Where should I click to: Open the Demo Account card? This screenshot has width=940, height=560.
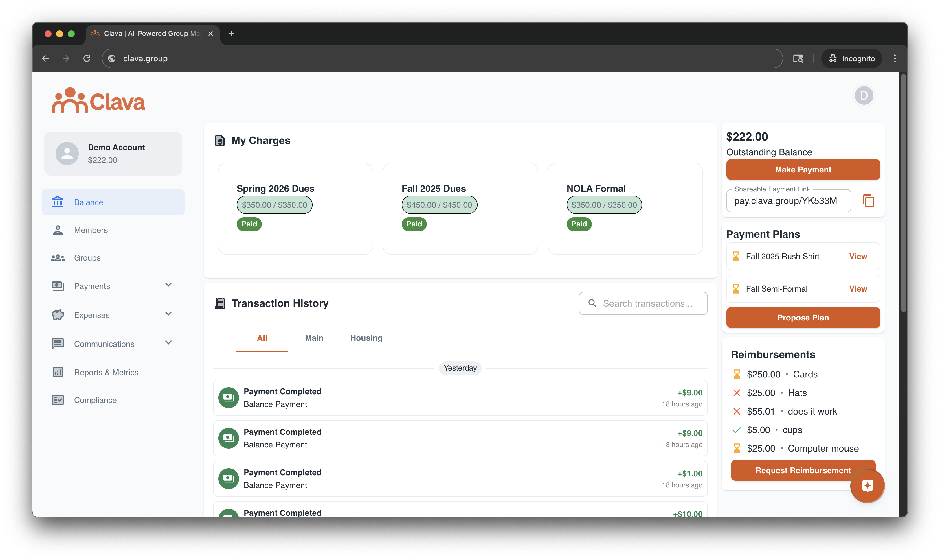113,153
